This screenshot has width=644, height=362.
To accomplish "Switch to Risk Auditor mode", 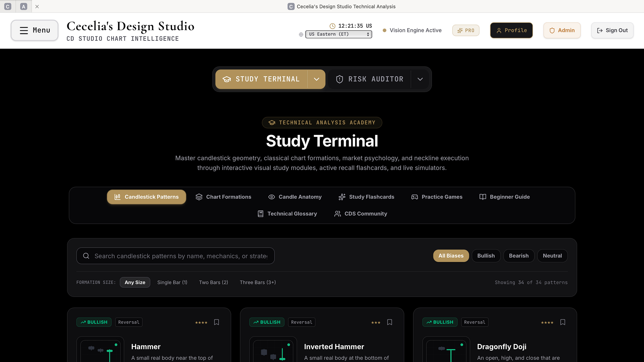I will [370, 79].
